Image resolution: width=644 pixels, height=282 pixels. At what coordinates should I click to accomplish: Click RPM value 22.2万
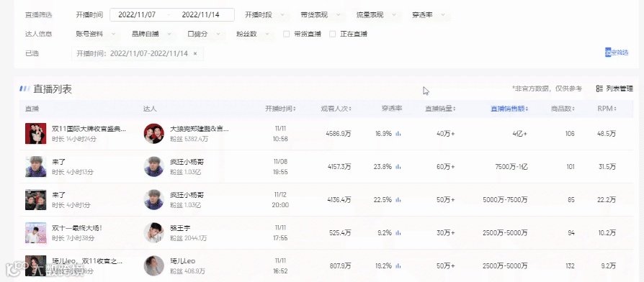607,200
